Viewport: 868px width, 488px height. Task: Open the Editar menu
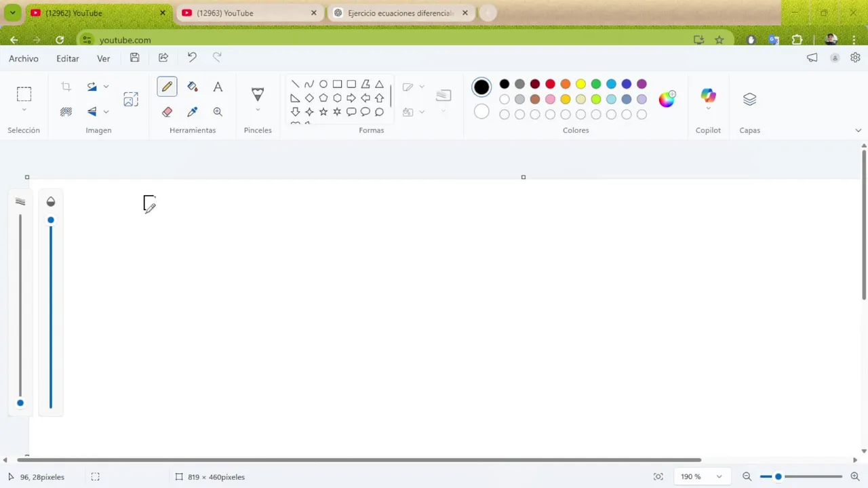[x=68, y=59]
